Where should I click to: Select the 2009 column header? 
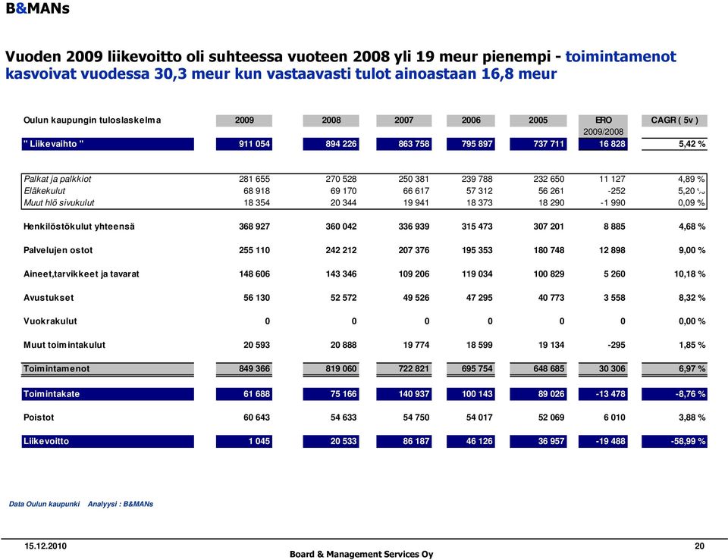(243, 120)
